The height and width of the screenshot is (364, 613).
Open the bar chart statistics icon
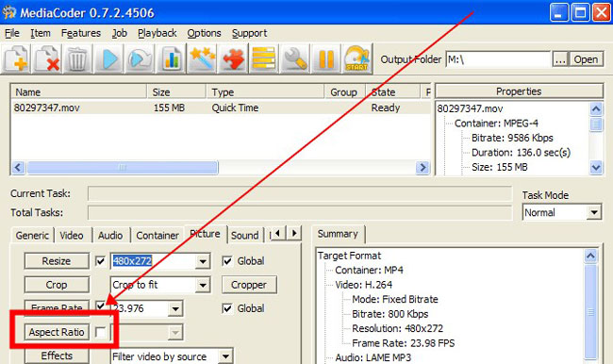pos(171,59)
